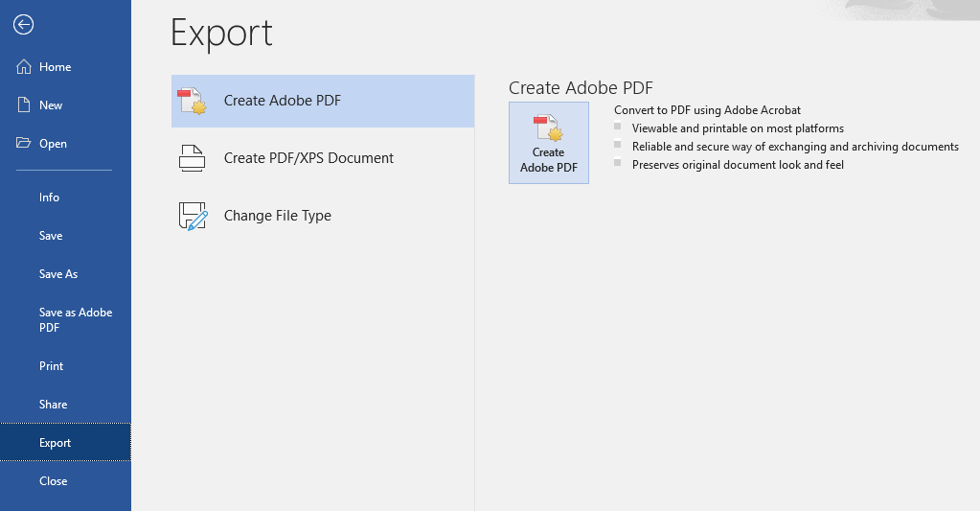Select New in the sidebar
Viewport: 980px width, 511px height.
66,105
